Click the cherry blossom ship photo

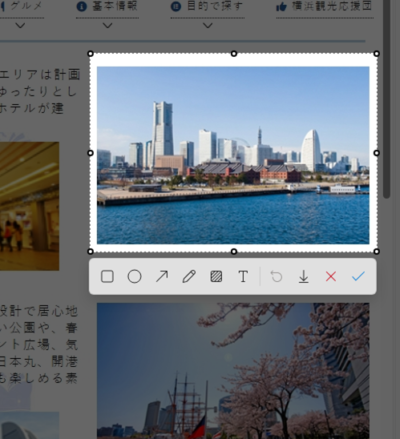233,371
